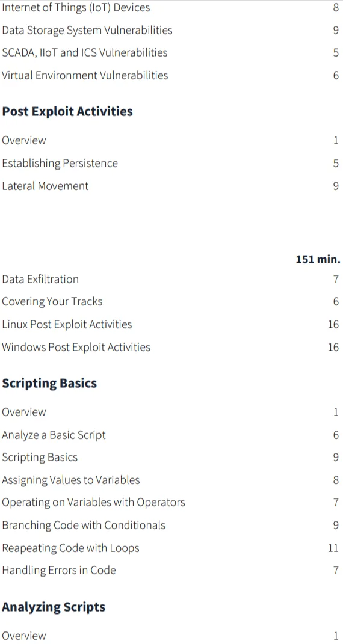Viewport: 343px width, 644px height.
Task: Open the Internet of Things (IoT) Devices lesson
Action: point(76,7)
